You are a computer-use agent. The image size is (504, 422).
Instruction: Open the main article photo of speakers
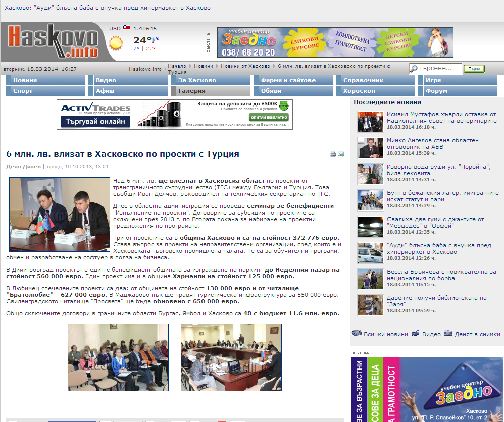[59, 207]
